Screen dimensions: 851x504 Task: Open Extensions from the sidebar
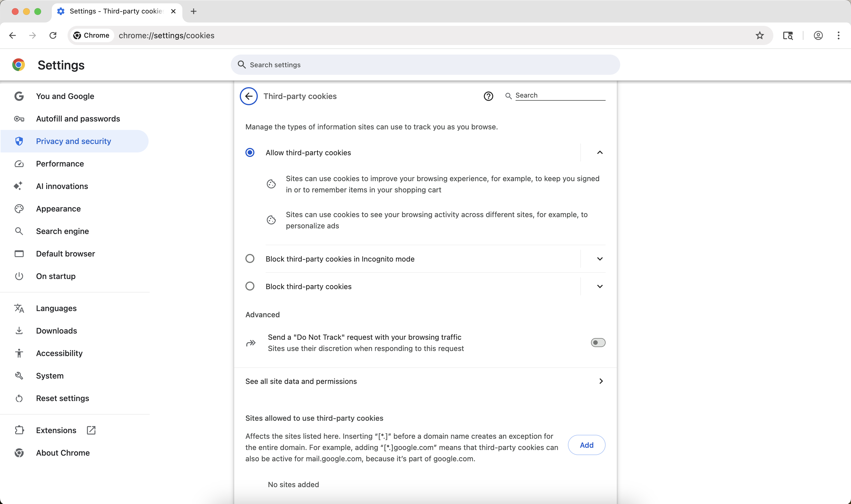[56, 430]
